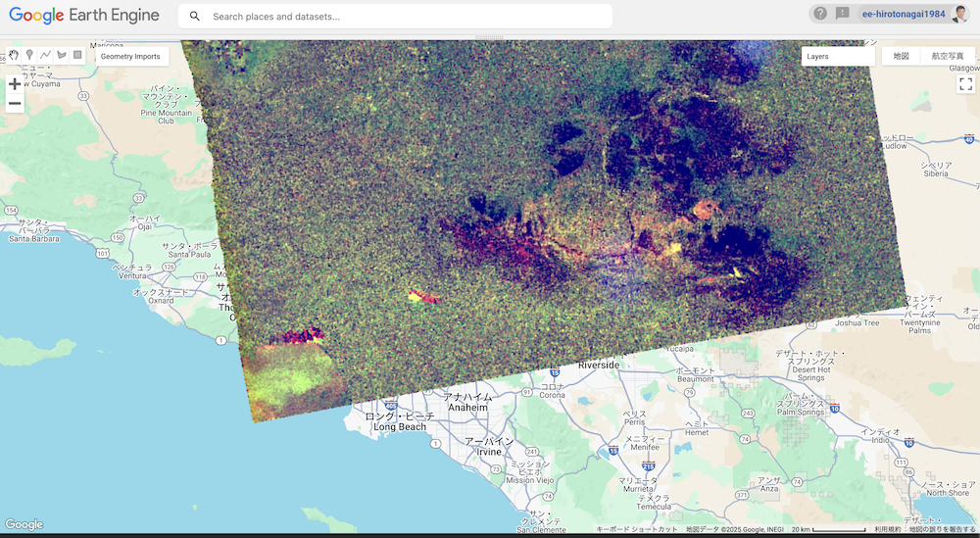Select the draw line tool
This screenshot has height=538, width=980.
click(x=45, y=55)
